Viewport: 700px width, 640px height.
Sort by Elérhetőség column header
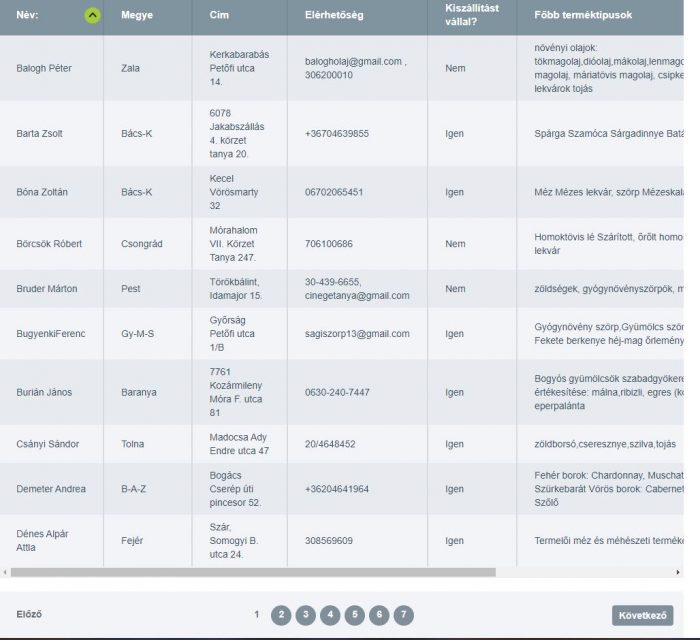coord(334,15)
